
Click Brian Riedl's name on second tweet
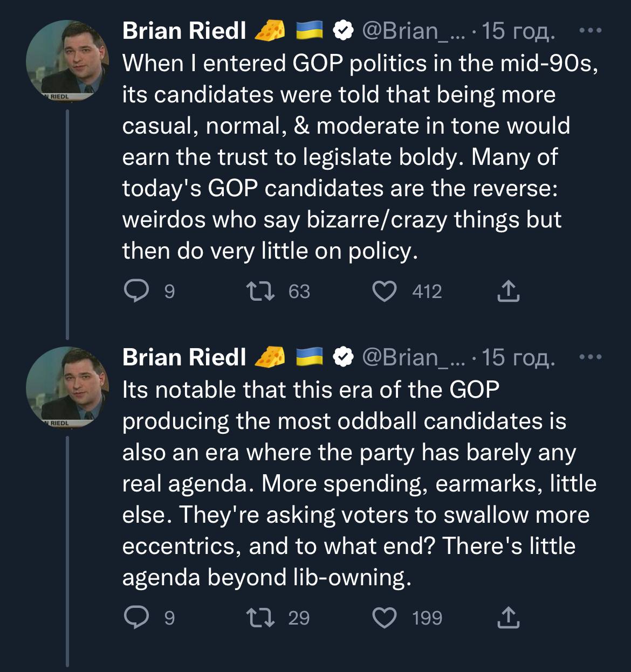[x=184, y=357]
